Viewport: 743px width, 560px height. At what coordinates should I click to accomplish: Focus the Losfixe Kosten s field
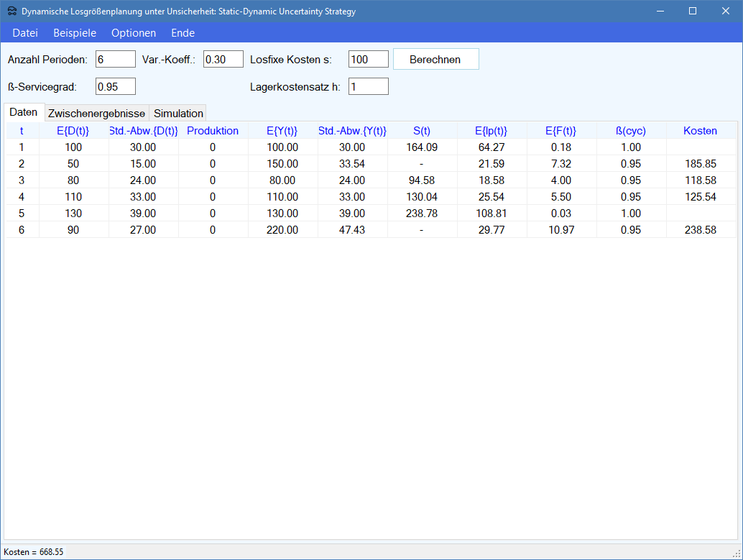tap(368, 60)
